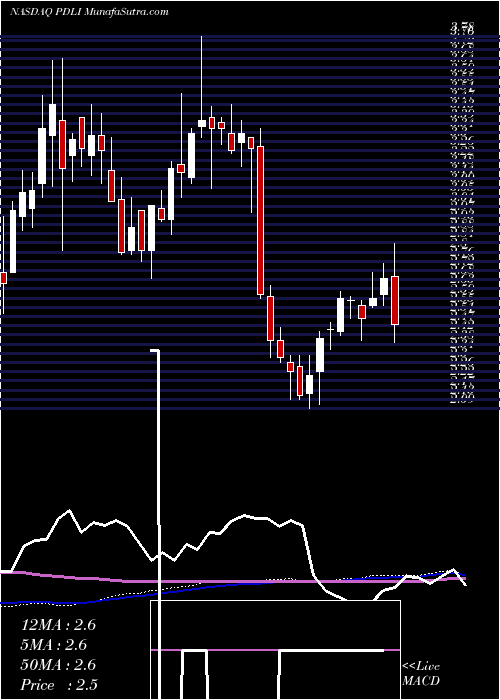The height and width of the screenshot is (700, 500).
Task: Click the 'Price : 2.5' label
Action: pyautogui.click(x=59, y=685)
